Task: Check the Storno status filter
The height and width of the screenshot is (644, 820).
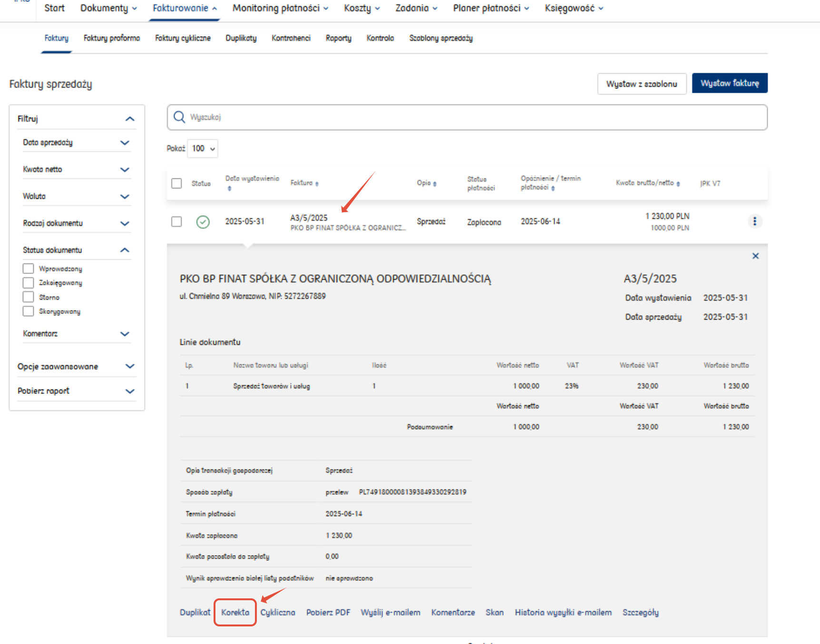Action: pos(29,297)
